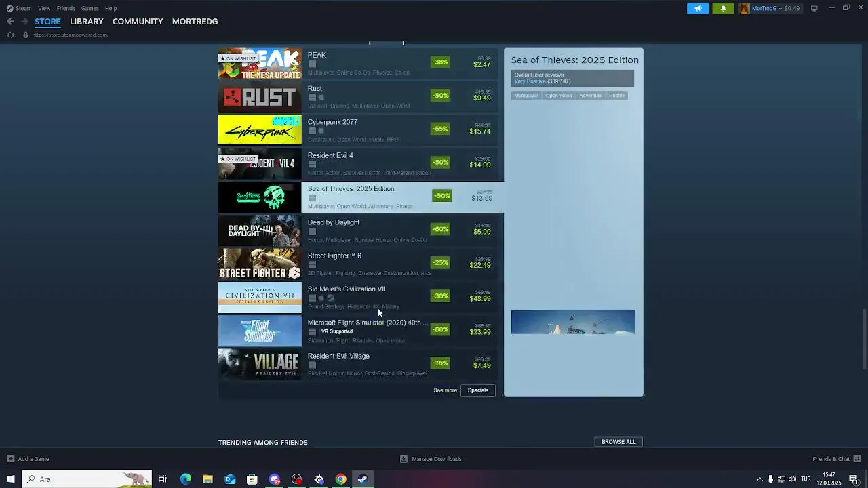Click the Multiplayer tag in preview panel
868x488 pixels.
click(x=526, y=96)
